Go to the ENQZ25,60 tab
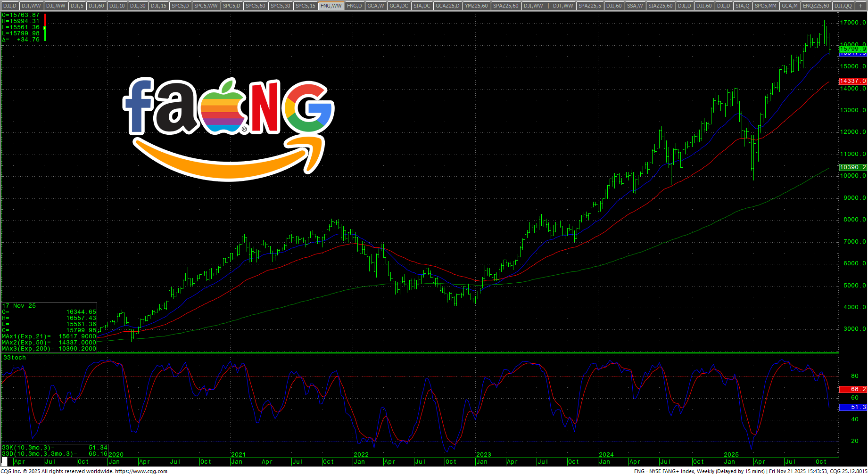The width and height of the screenshot is (868, 475). click(816, 6)
